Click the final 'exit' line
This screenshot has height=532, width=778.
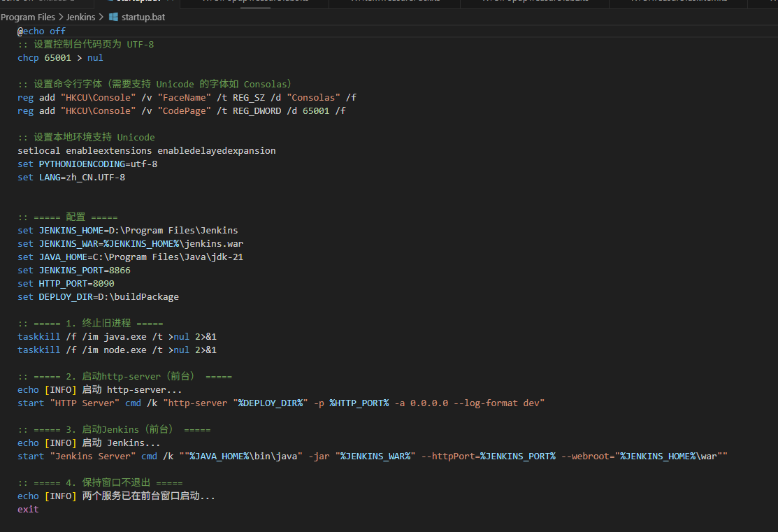[28, 509]
